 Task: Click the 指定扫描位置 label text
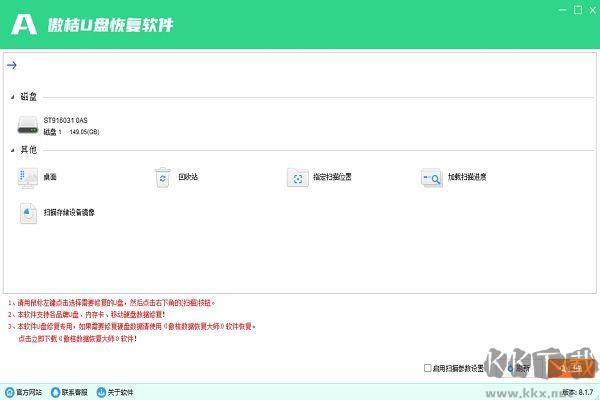point(332,177)
